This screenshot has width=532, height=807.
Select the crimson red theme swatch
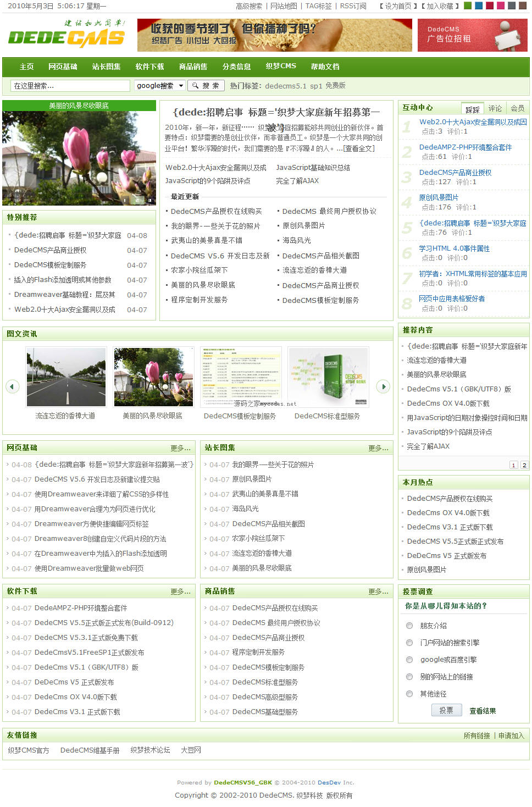pyautogui.click(x=490, y=5)
